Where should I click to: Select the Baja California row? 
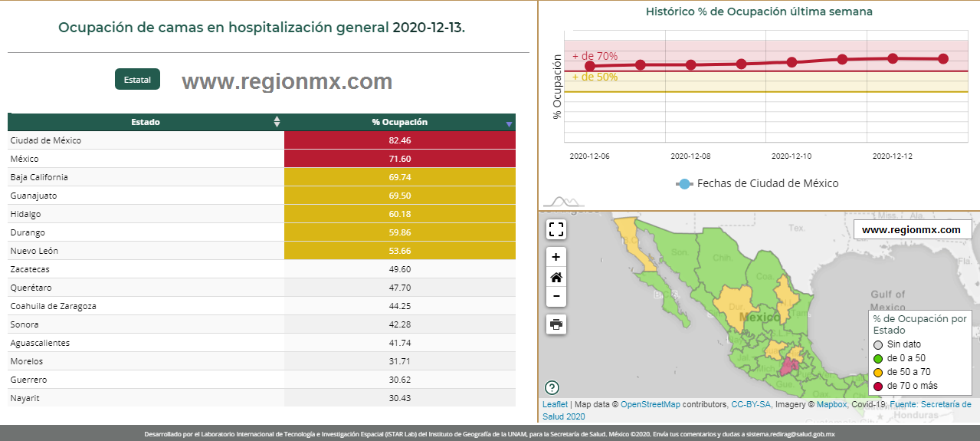261,177
